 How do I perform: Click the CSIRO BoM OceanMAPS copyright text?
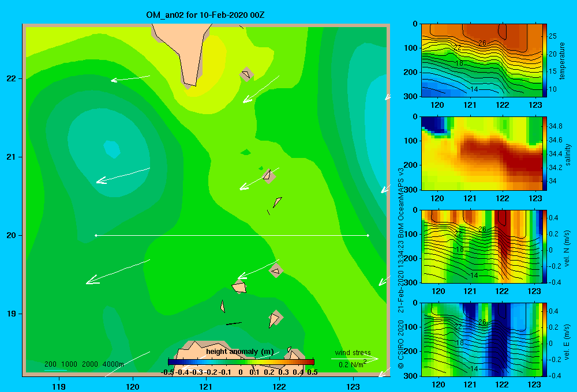401,268
